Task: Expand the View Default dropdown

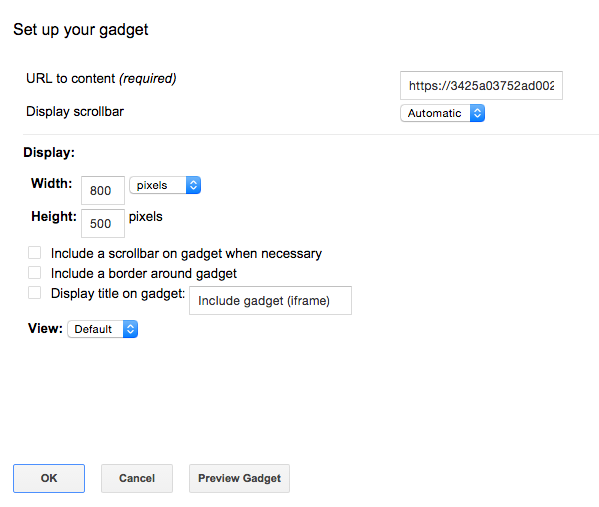Action: pyautogui.click(x=102, y=329)
